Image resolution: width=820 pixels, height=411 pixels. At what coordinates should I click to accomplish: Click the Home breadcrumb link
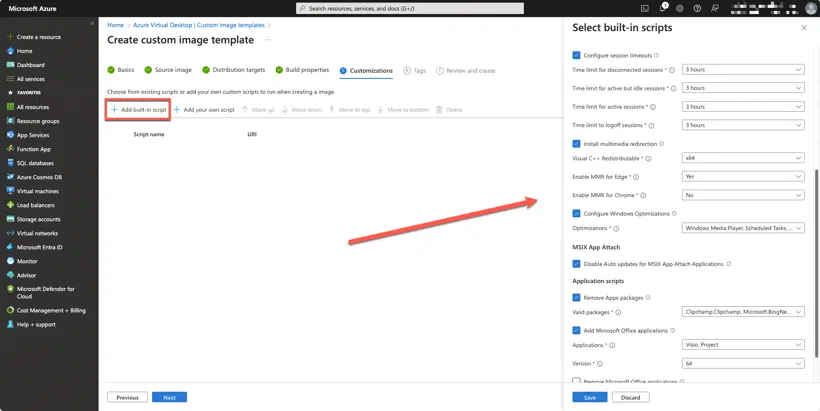tap(115, 25)
